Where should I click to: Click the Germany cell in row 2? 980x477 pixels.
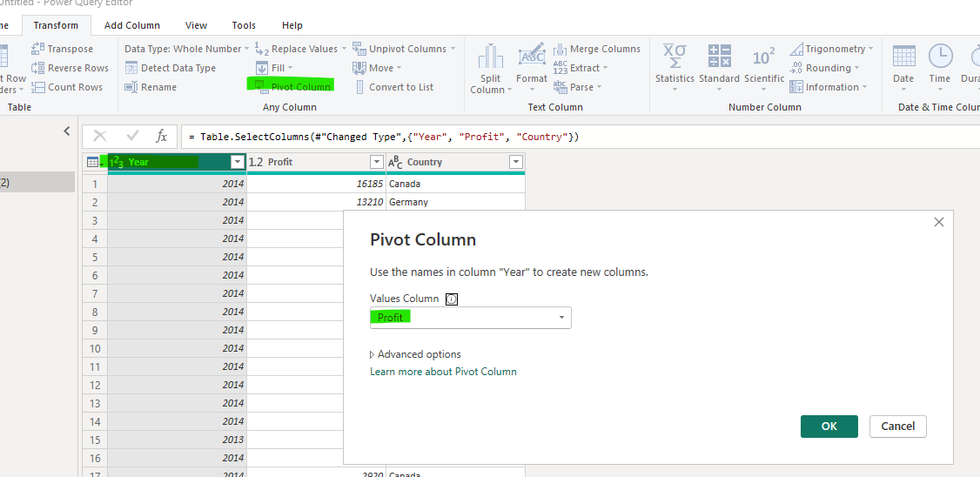point(456,202)
